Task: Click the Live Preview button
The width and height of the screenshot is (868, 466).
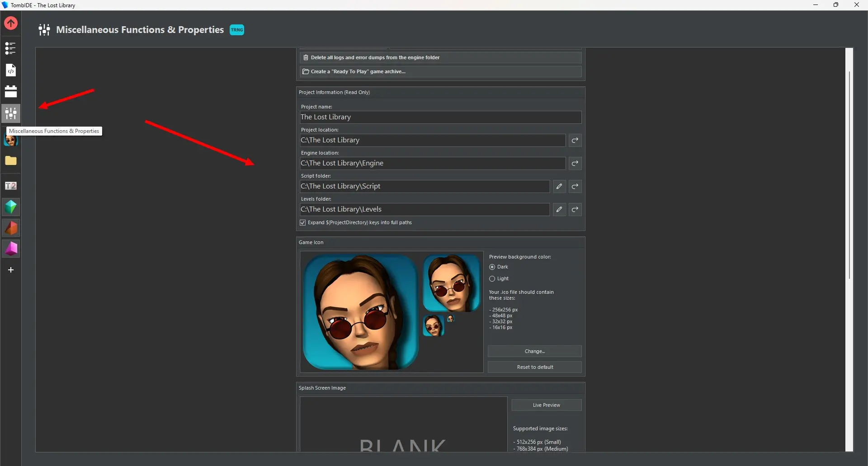Action: tap(546, 405)
